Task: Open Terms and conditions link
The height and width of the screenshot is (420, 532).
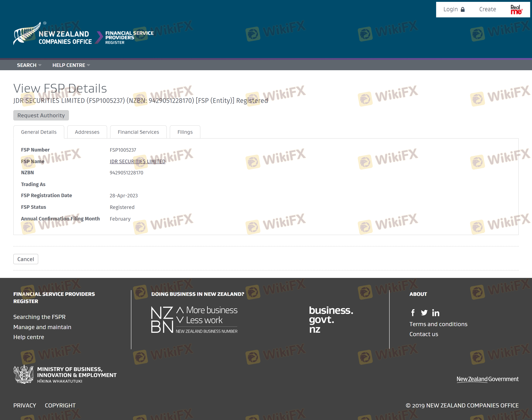Action: [x=438, y=324]
